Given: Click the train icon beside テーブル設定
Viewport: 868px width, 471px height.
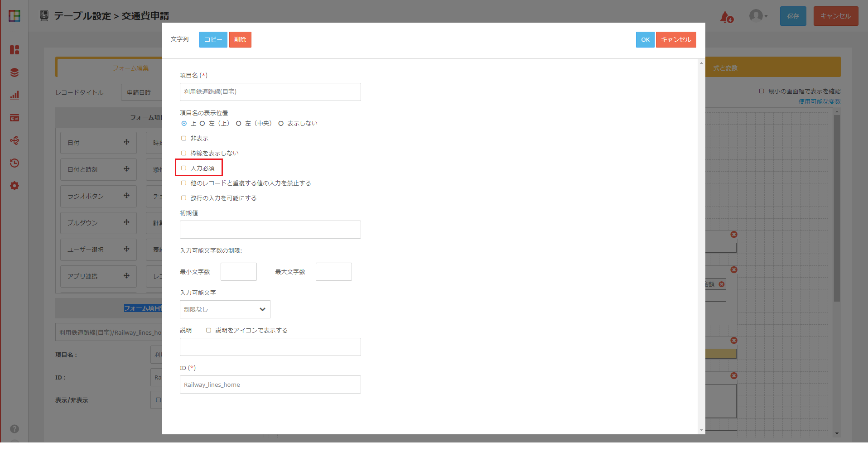Looking at the screenshot, I should point(44,16).
